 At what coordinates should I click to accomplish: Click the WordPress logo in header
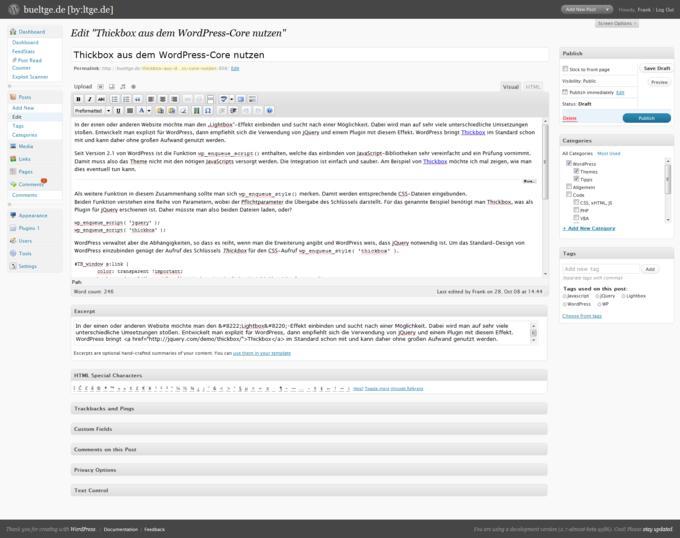click(14, 9)
